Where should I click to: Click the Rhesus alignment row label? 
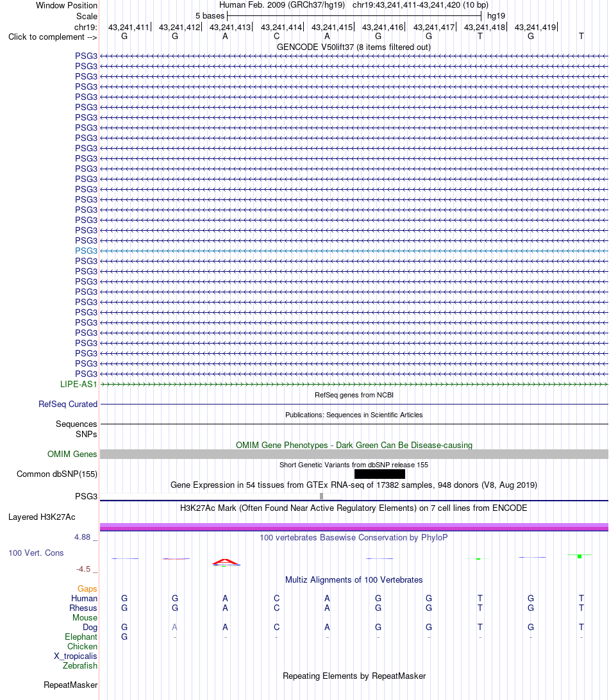click(83, 608)
